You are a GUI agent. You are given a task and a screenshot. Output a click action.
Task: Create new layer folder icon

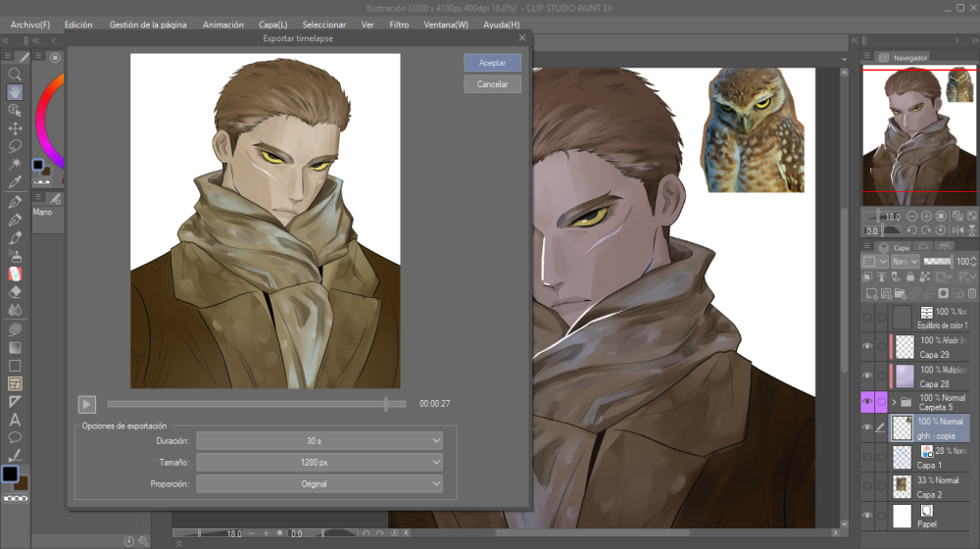[x=900, y=292]
